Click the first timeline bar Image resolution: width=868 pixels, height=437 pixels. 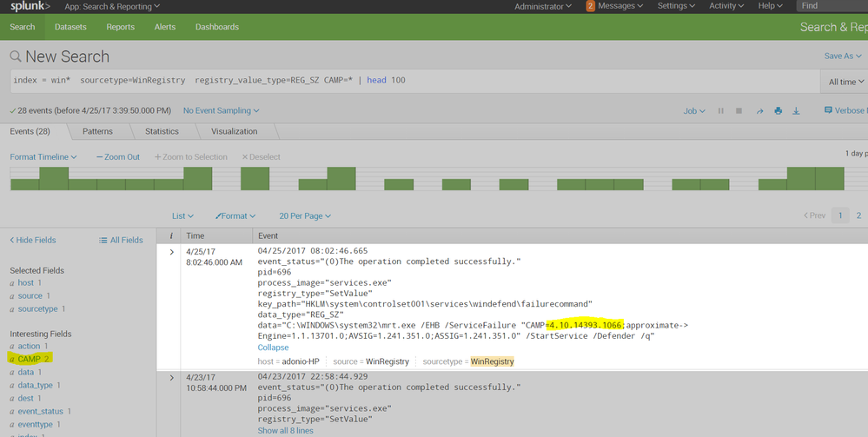click(x=24, y=184)
